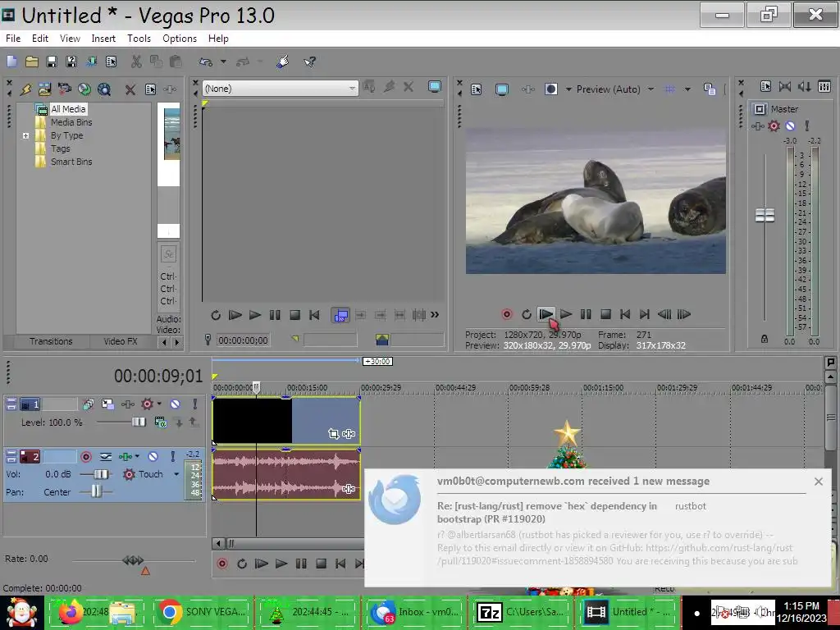Open the Tools menu

point(139,39)
